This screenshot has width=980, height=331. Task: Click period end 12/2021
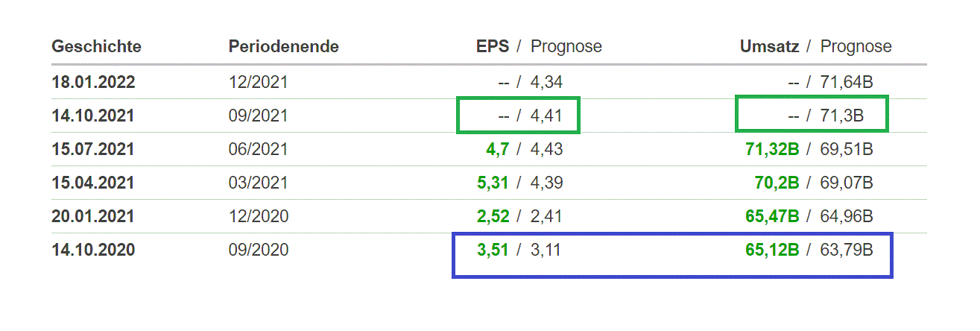[x=258, y=82]
